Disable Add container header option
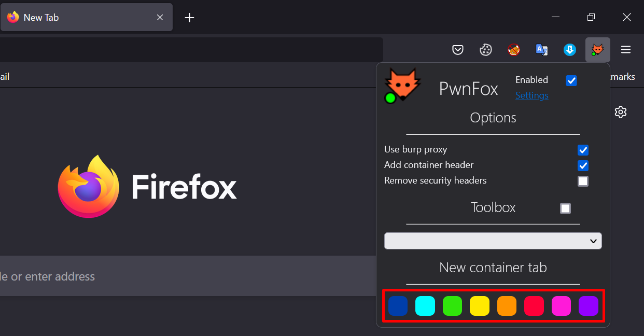The height and width of the screenshot is (336, 644). pos(583,165)
